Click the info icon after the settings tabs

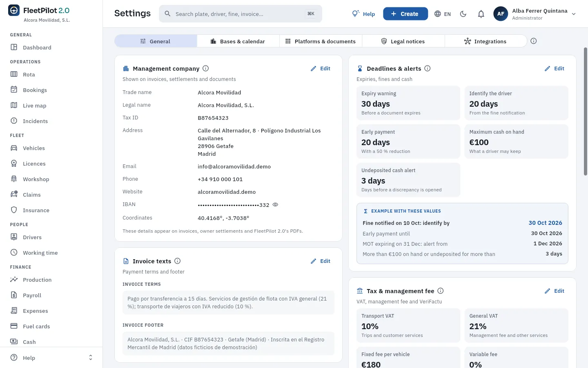click(x=533, y=41)
